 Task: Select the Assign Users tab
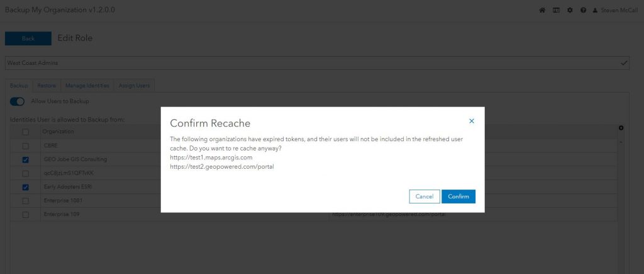[134, 86]
